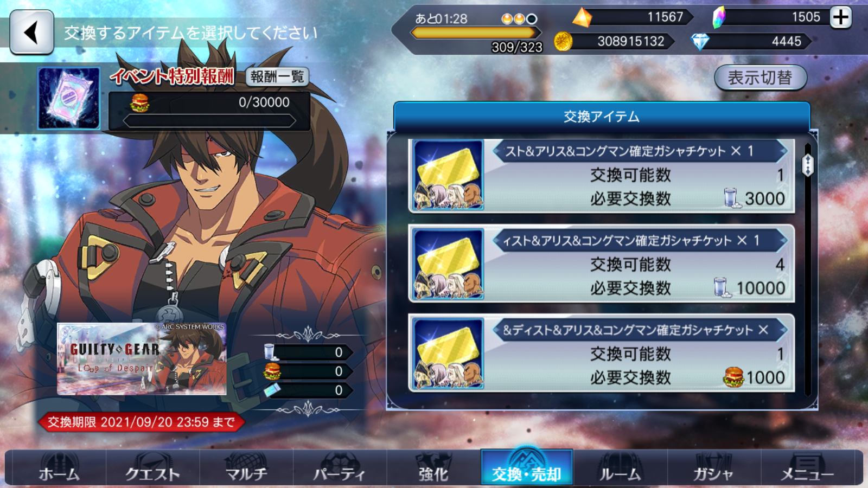Go back with the left arrow button

31,33
